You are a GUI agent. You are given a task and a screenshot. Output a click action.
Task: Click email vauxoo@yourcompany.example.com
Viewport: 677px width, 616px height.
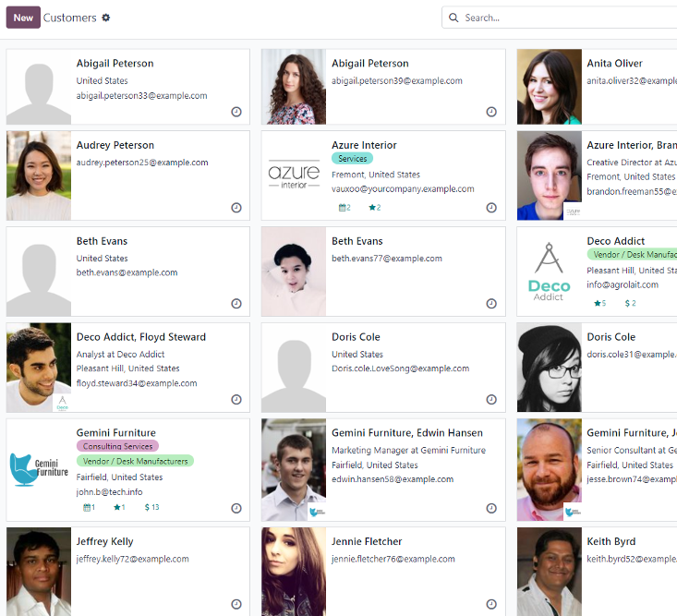tap(403, 189)
